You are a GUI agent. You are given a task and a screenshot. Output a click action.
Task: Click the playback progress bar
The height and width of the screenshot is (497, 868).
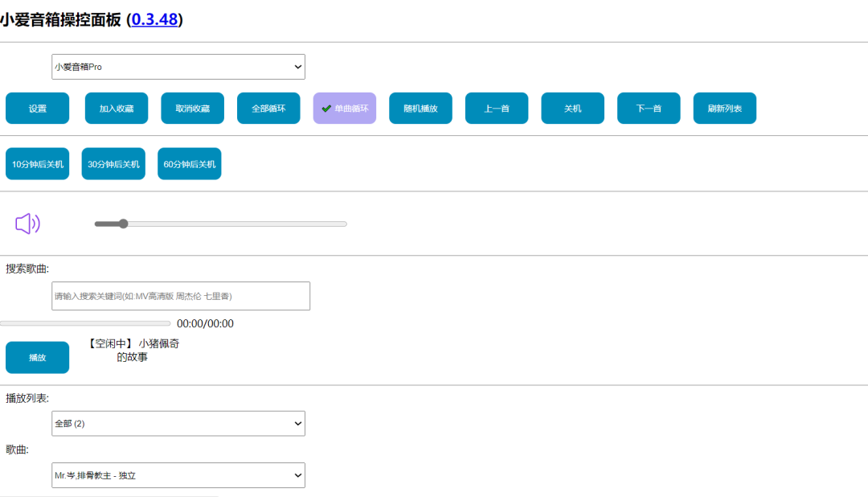[x=85, y=323]
